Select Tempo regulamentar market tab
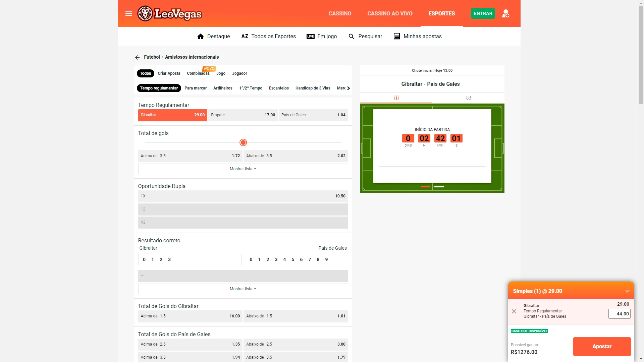This screenshot has height=362, width=644. pyautogui.click(x=159, y=88)
